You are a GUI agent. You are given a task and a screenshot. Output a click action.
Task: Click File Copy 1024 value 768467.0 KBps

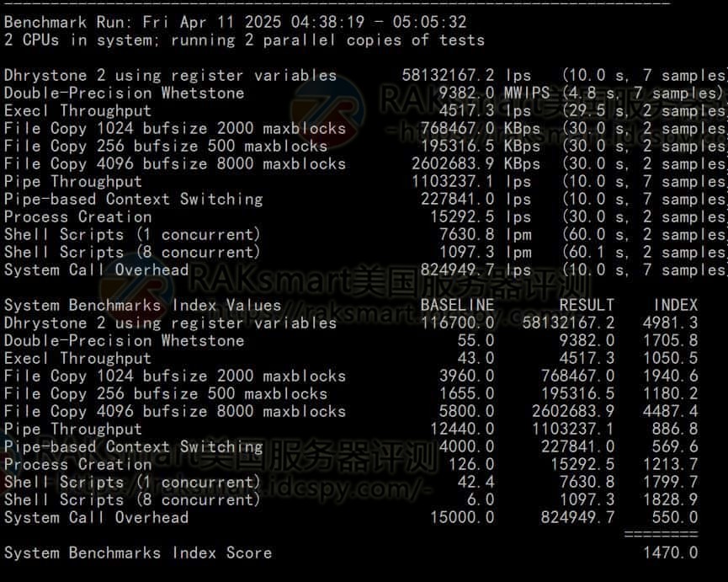(x=480, y=129)
